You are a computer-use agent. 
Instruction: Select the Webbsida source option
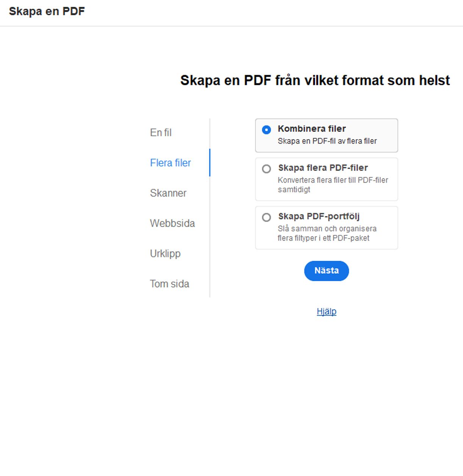pyautogui.click(x=172, y=223)
